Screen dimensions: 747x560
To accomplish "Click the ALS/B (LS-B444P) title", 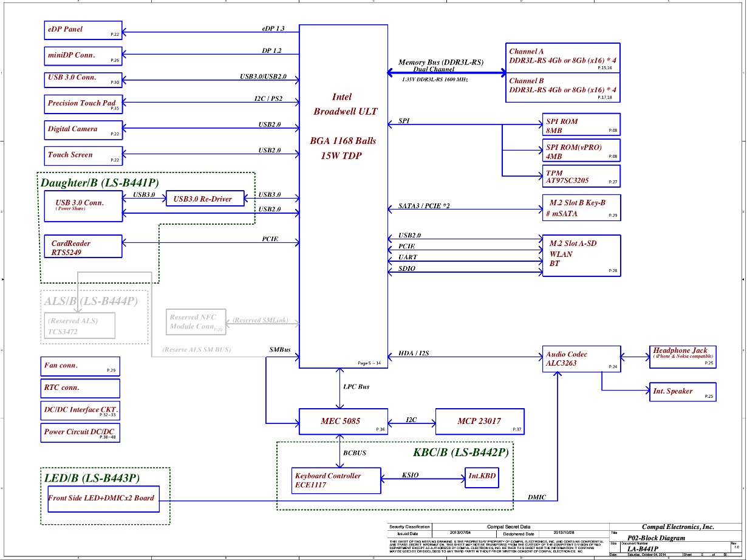I will (x=90, y=300).
